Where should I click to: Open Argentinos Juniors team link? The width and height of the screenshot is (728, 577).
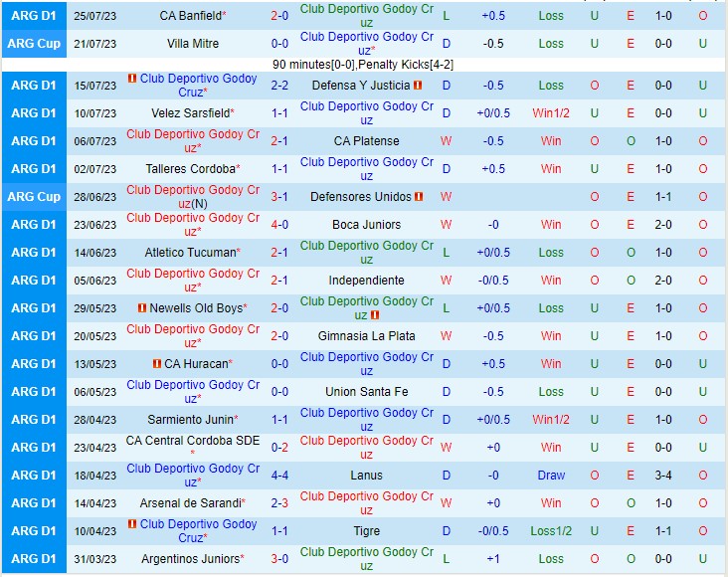tap(190, 559)
